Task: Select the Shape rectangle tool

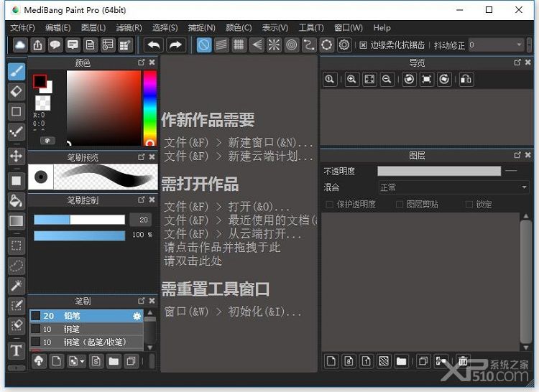Action: (17, 111)
